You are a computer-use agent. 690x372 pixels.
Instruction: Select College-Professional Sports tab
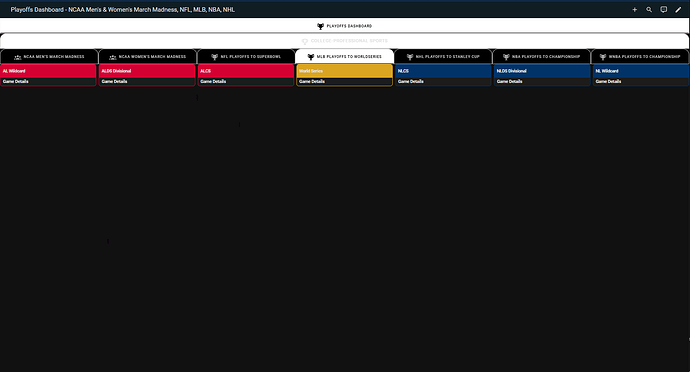[345, 41]
